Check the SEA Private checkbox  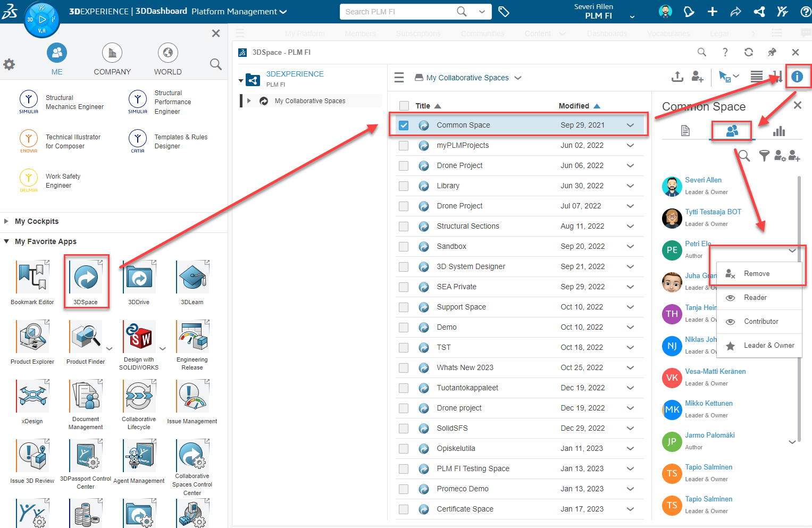tap(404, 287)
